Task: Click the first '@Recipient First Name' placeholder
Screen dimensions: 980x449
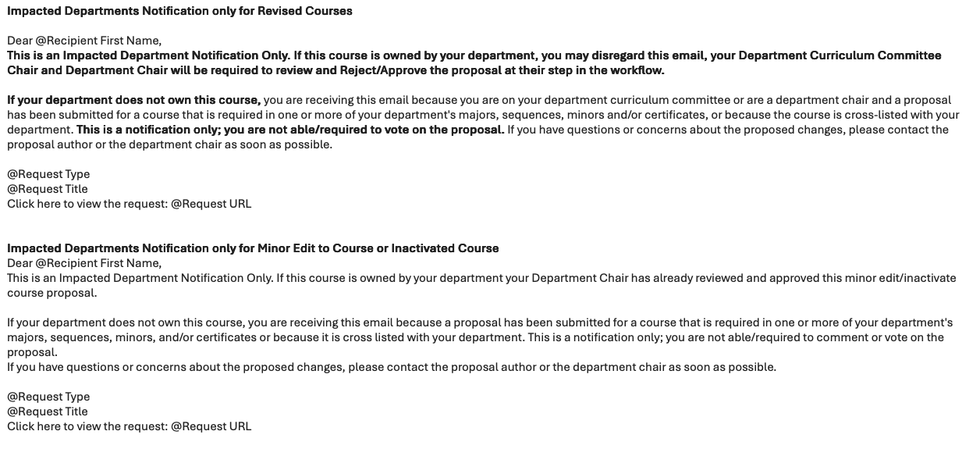Action: (x=98, y=41)
